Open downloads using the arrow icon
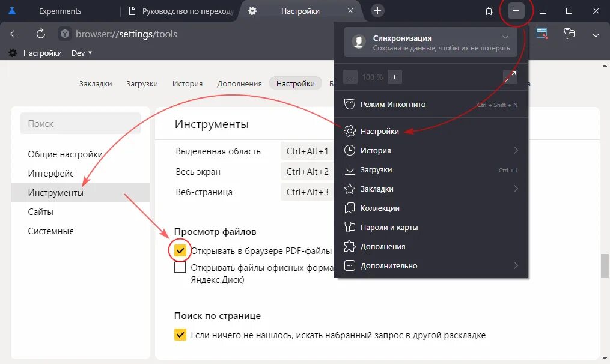The width and height of the screenshot is (610, 364). pos(596,34)
